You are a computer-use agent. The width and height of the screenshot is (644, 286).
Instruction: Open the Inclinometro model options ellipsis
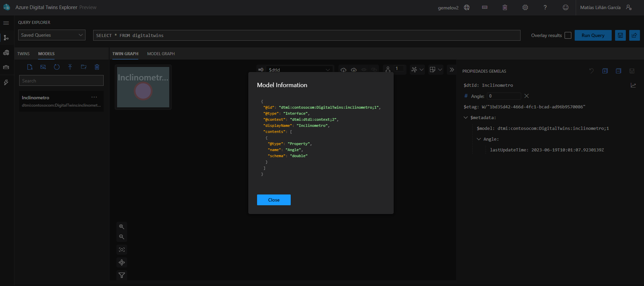point(94,97)
